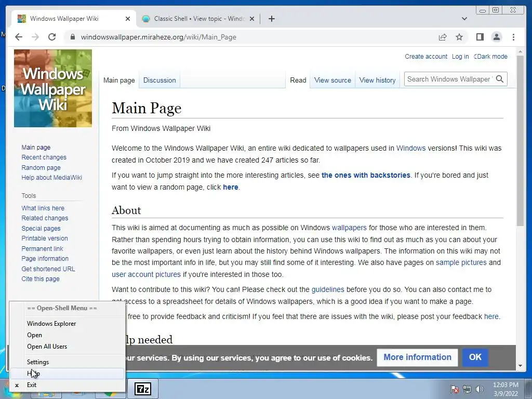Click the share page icon in address bar
The width and height of the screenshot is (532, 399).
tap(443, 37)
